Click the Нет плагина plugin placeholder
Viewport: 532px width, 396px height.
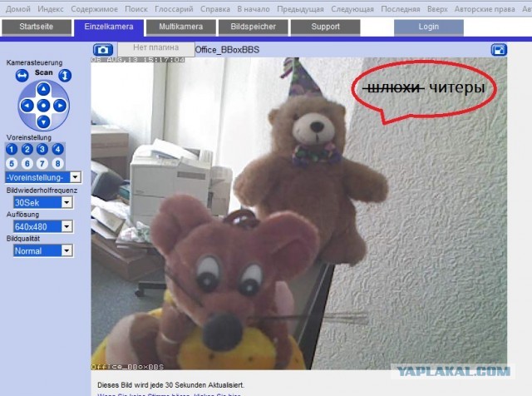pos(156,48)
